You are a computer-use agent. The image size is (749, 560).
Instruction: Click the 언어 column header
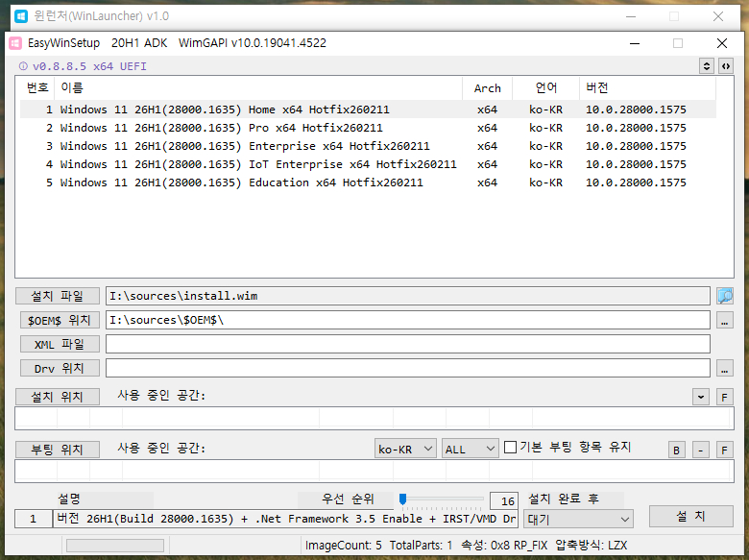[x=546, y=88]
